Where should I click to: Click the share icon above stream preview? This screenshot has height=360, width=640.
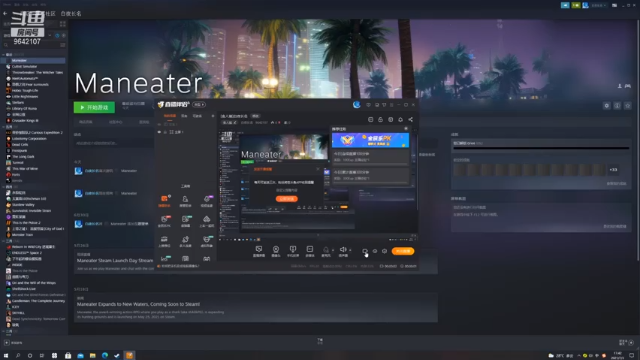point(411,120)
